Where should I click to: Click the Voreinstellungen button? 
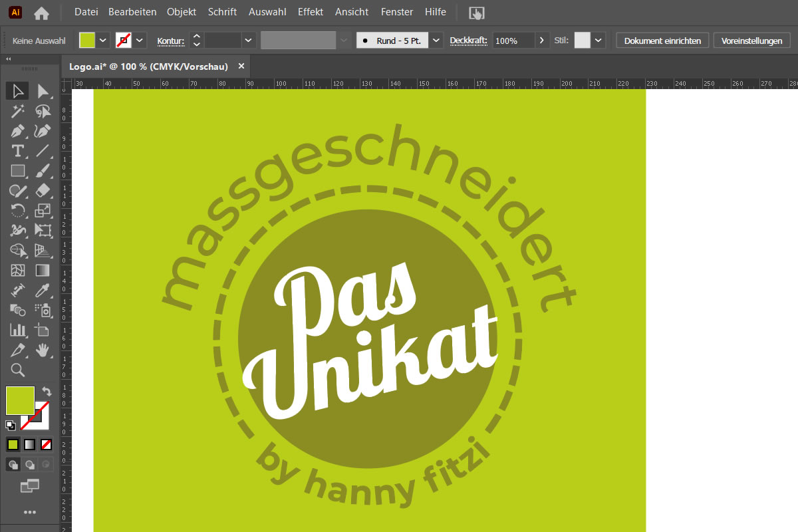[751, 41]
